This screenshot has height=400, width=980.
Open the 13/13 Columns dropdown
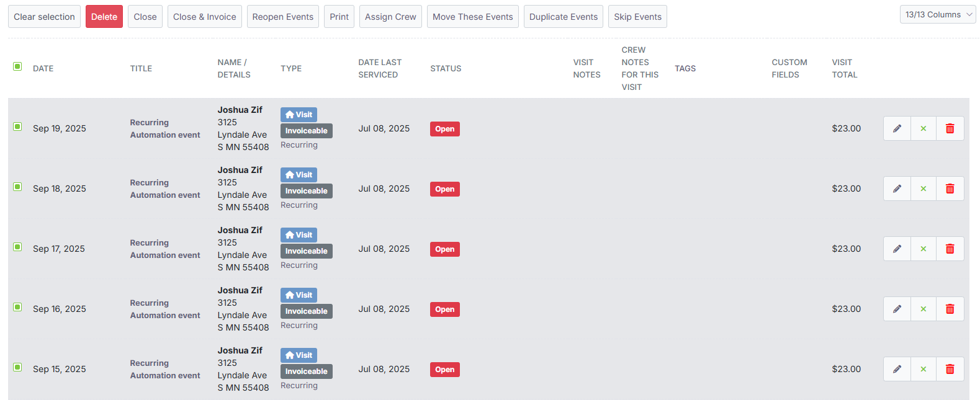coord(937,14)
